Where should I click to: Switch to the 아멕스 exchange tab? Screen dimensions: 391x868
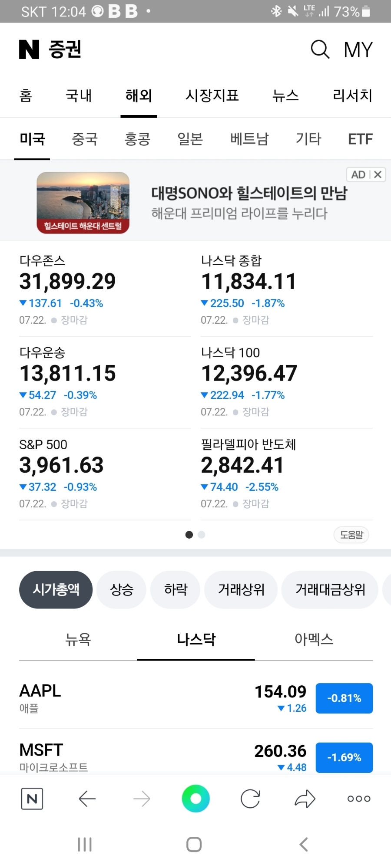point(314,639)
